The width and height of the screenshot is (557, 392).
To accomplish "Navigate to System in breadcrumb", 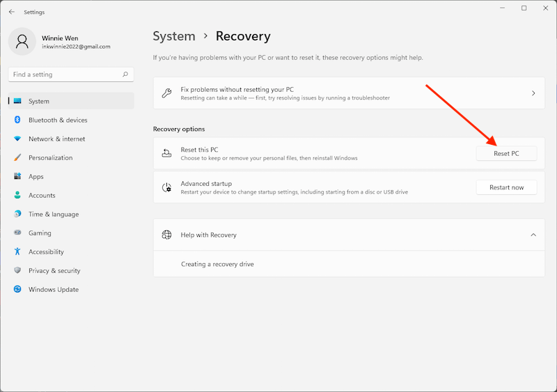I will 174,36.
